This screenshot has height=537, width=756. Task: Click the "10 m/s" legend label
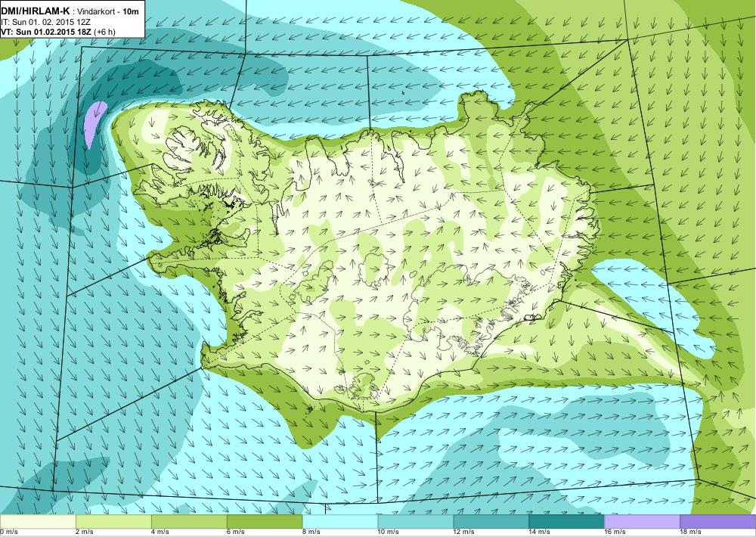pos(389,532)
